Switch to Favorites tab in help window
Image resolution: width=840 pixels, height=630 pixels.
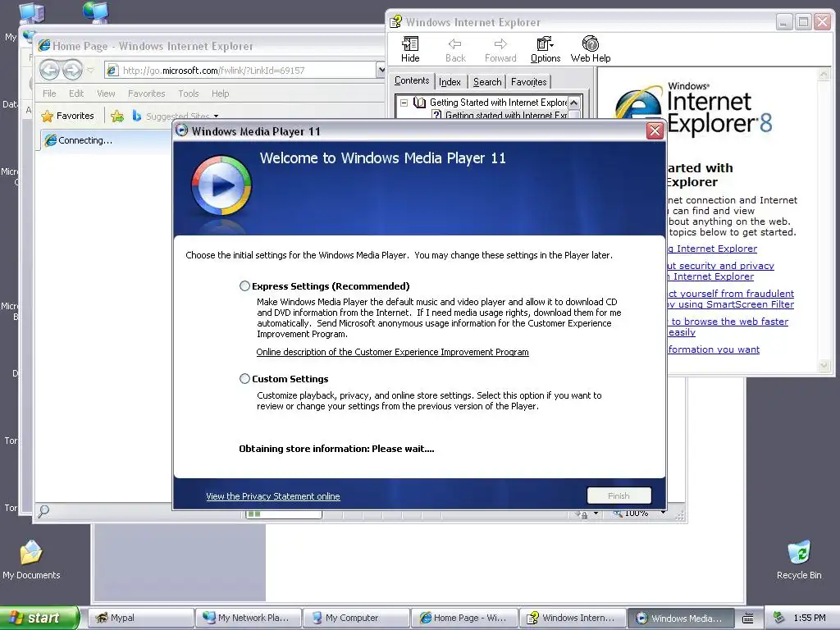[x=529, y=82]
